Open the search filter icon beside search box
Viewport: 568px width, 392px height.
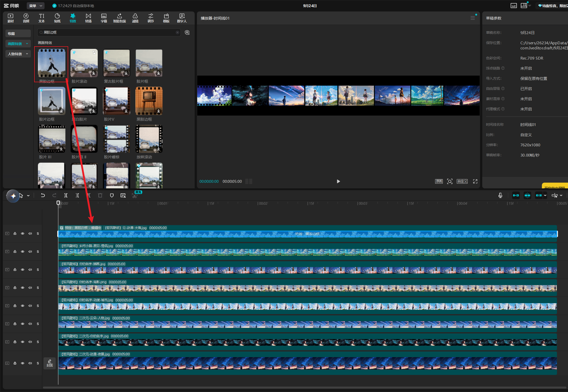click(187, 32)
